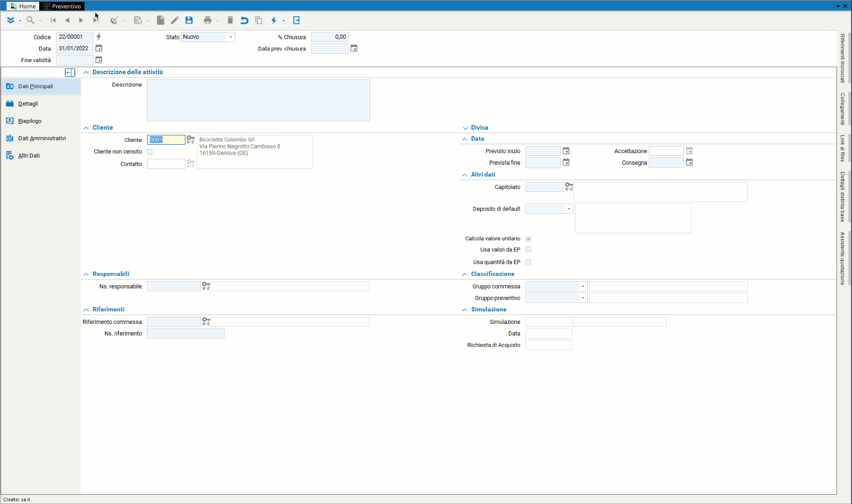Open the search magnifier tool
This screenshot has width=852, height=504.
click(x=30, y=20)
